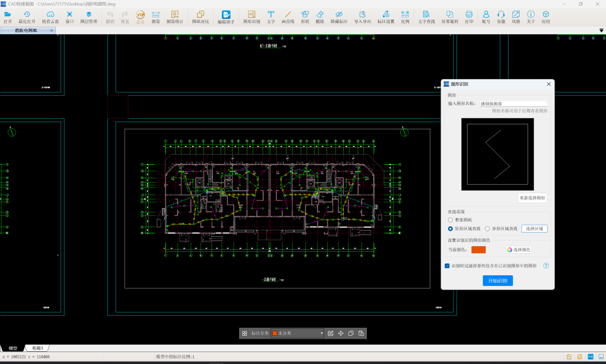Toggle the 隐藏标注 hide annotations icon

339,17
